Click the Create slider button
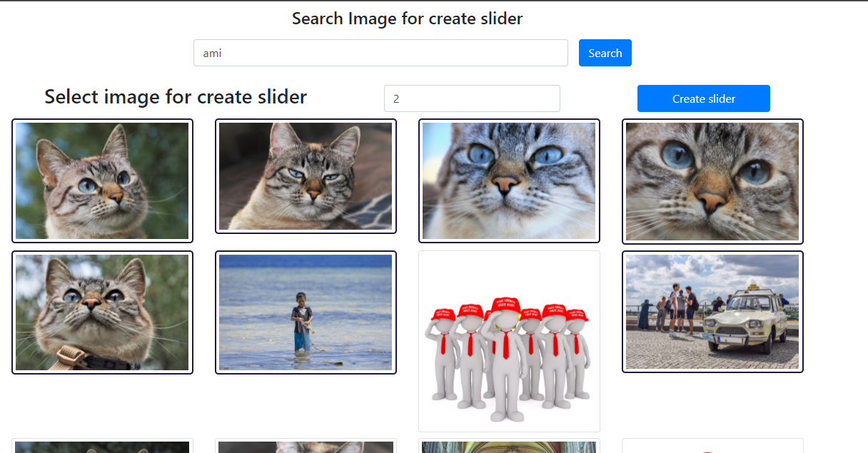868x453 pixels. [703, 98]
